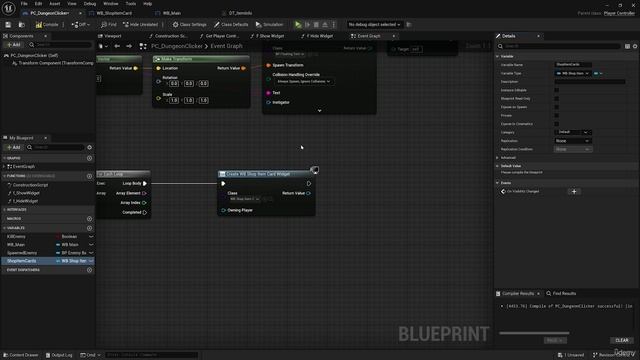Switch to the DT_ItemInfo asset tab

[x=240, y=13]
